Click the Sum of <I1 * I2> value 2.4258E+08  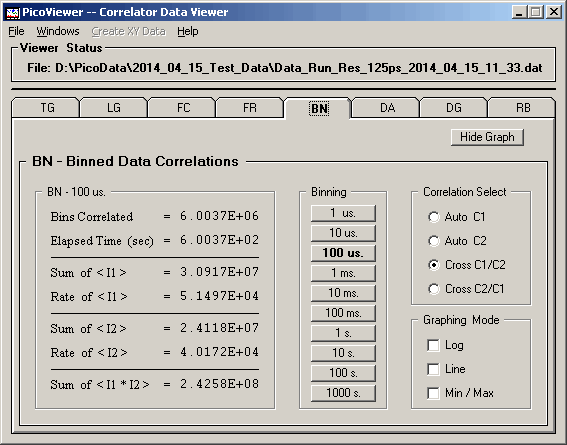pos(219,384)
